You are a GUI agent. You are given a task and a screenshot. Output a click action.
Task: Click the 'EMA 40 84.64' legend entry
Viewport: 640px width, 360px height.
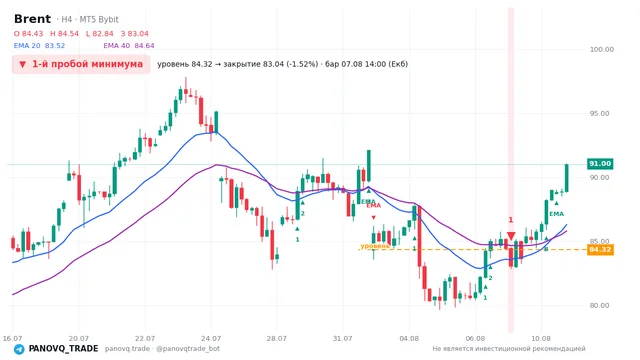click(x=129, y=46)
